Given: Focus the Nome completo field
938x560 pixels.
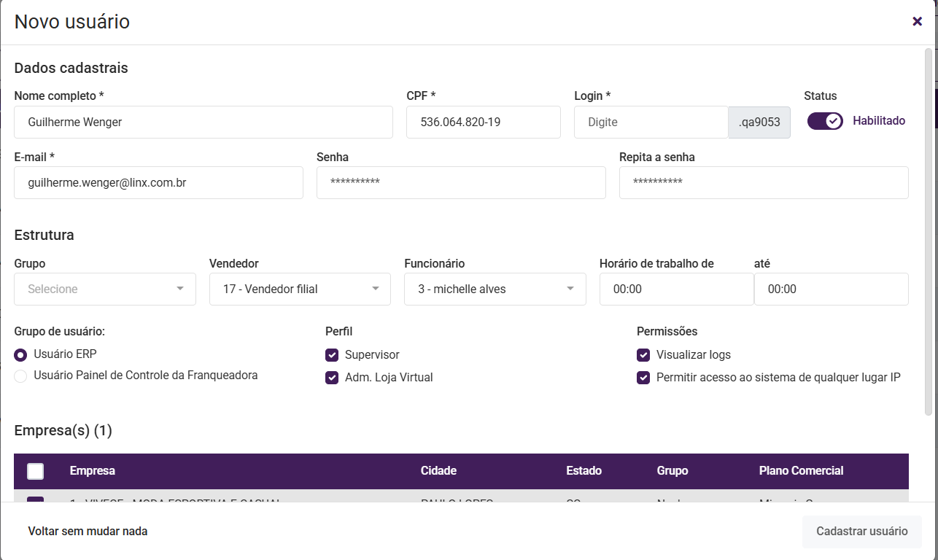Looking at the screenshot, I should coord(204,122).
